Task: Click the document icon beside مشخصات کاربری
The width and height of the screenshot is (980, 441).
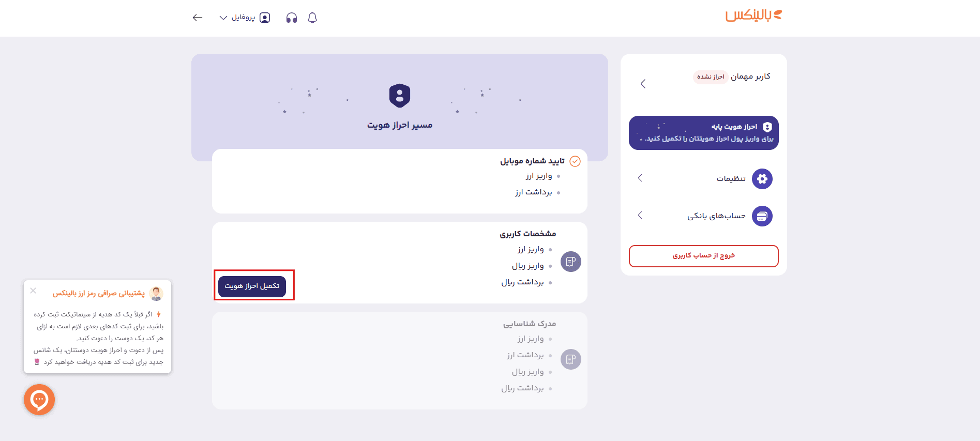Action: pyautogui.click(x=570, y=262)
